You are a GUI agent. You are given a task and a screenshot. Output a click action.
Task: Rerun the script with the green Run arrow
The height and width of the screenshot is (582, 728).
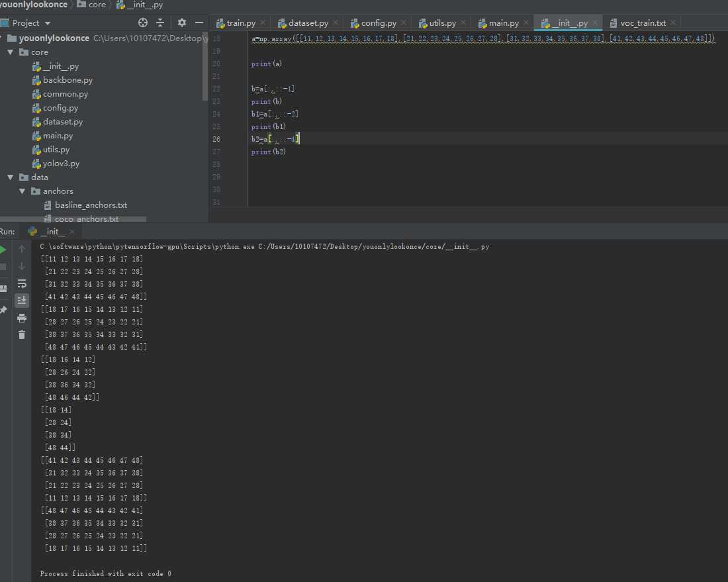coord(3,250)
